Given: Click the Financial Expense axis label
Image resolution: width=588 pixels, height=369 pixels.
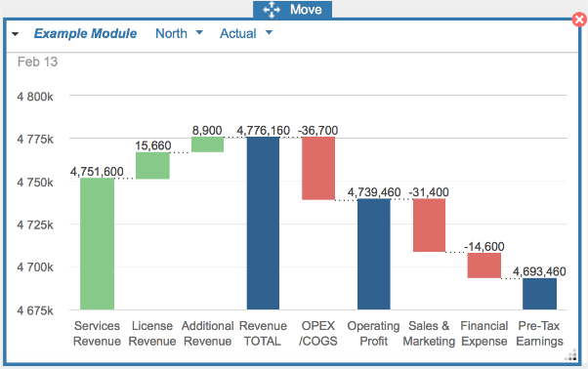Looking at the screenshot, I should tap(484, 334).
